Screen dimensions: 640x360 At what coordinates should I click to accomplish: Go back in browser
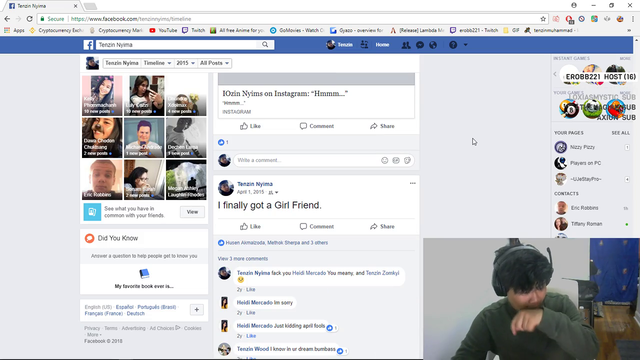(x=7, y=19)
